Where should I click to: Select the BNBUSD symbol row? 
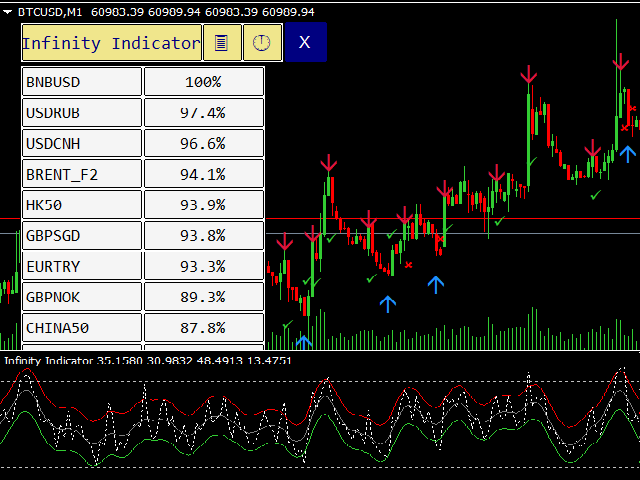[82, 82]
